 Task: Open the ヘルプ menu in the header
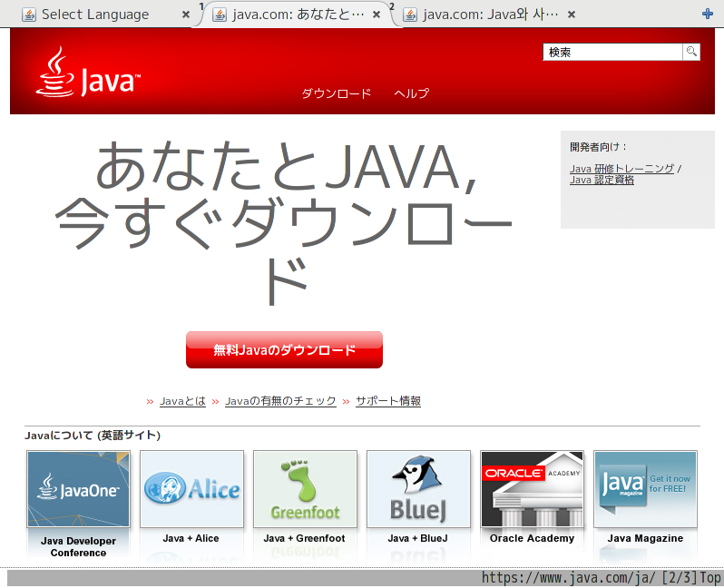coord(411,93)
